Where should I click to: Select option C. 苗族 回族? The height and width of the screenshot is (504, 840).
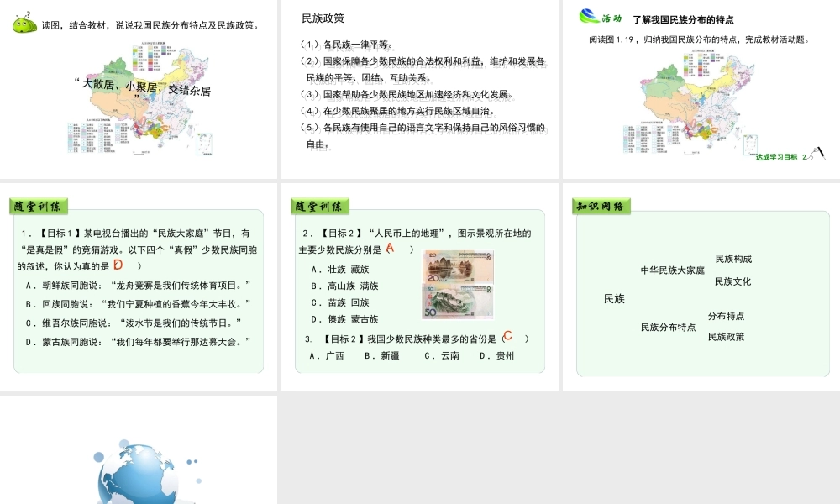340,302
